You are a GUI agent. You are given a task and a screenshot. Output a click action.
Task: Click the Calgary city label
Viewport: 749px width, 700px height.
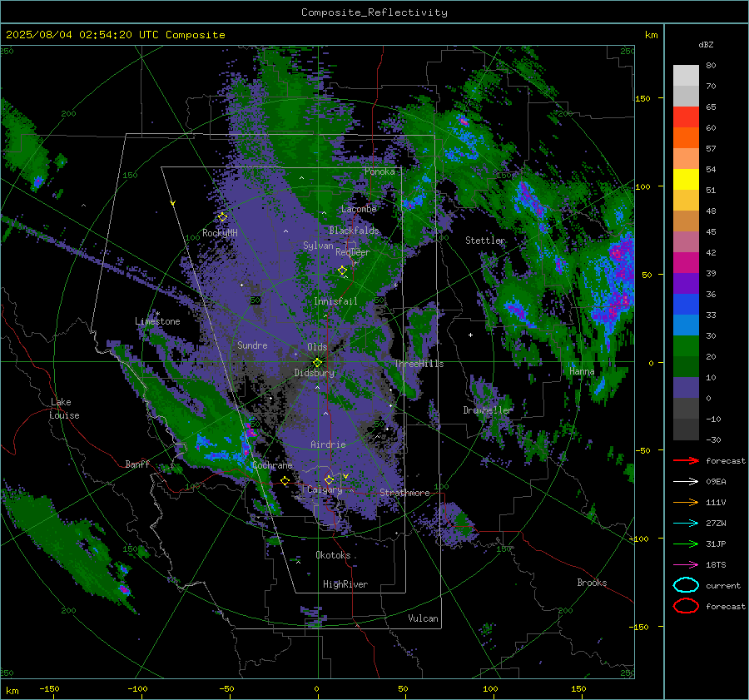click(325, 489)
